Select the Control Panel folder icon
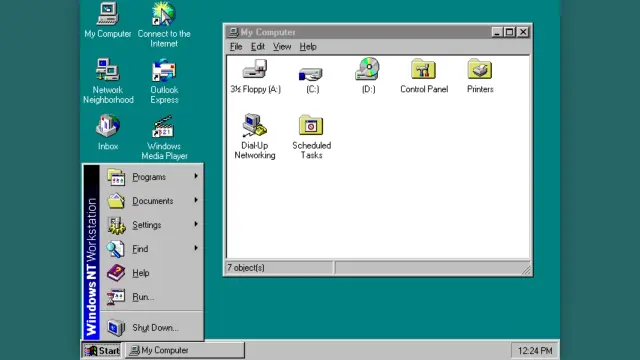 424,76
